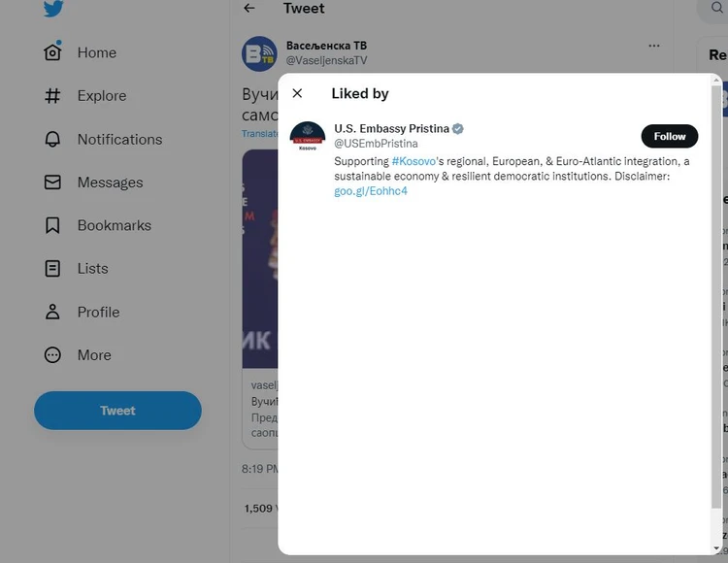This screenshot has width=728, height=563.
Task: Open the Messages envelope icon
Action: [x=52, y=182]
